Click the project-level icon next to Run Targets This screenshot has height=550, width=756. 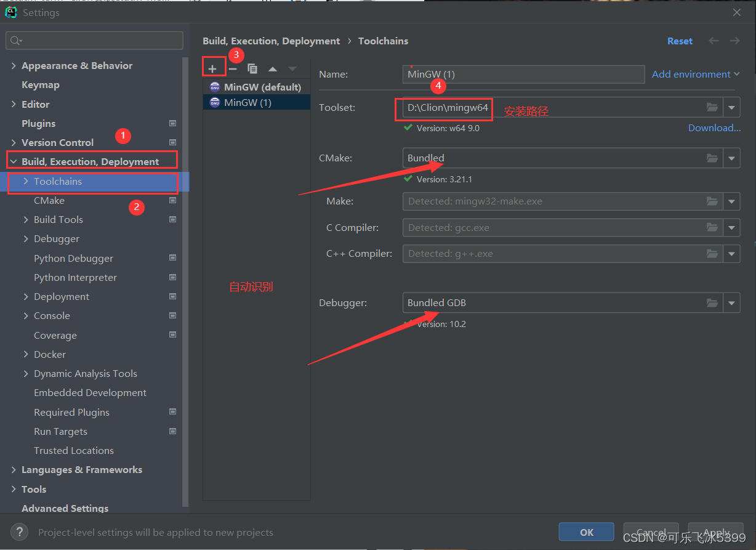pyautogui.click(x=172, y=431)
